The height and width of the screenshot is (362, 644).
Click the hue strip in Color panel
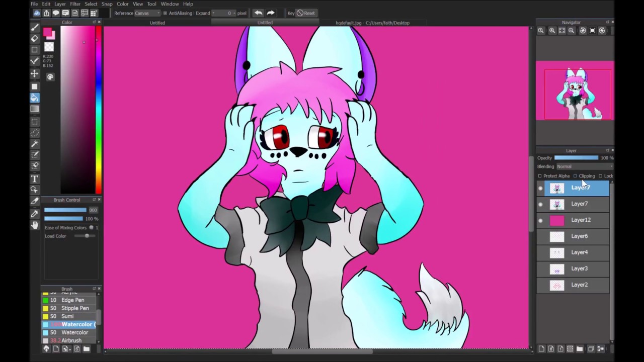pos(99,110)
